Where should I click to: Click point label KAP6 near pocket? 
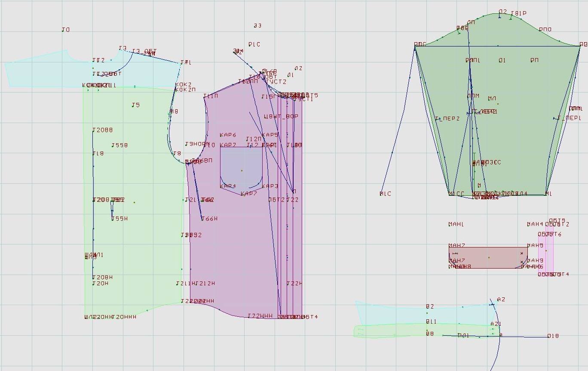[228, 135]
